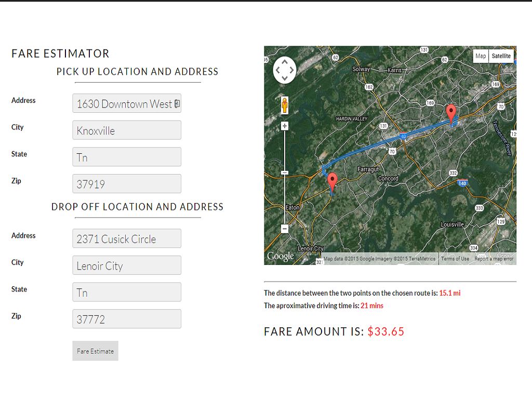Focus the drop-off Zip field 37772
Viewport: 532px width, 399px height.
[127, 318]
